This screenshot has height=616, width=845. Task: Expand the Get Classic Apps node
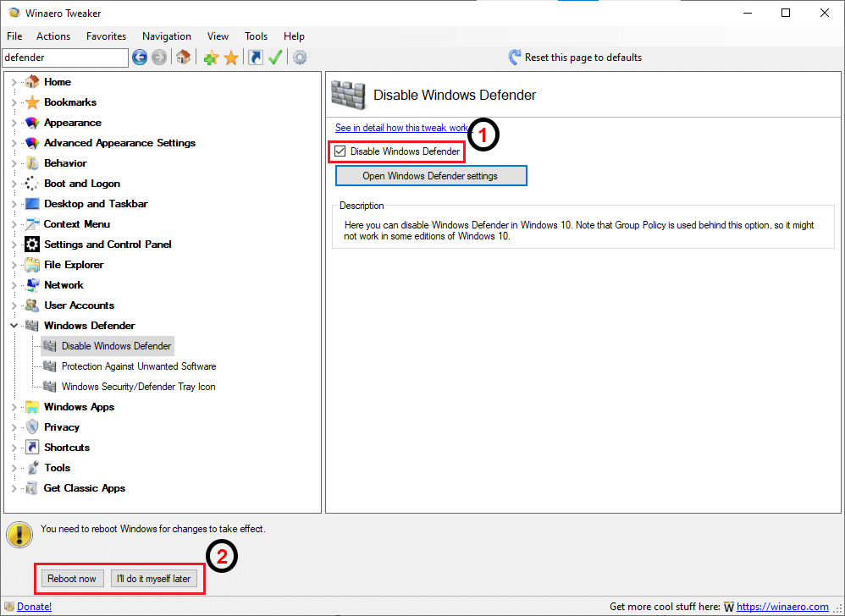[x=14, y=488]
